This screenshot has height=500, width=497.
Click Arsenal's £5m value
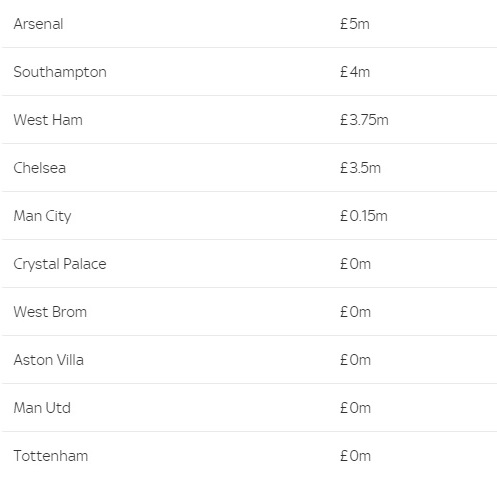click(355, 24)
